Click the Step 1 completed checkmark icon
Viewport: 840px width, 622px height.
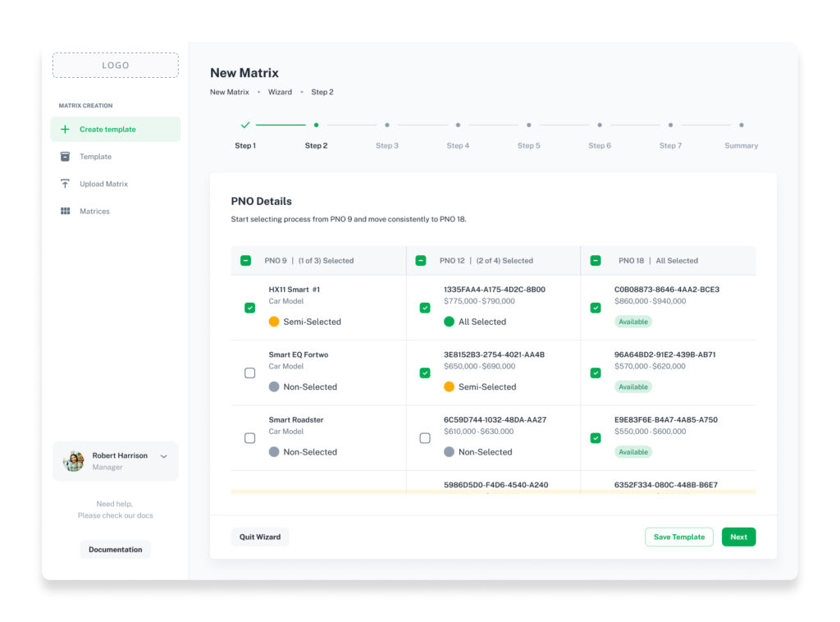245,125
